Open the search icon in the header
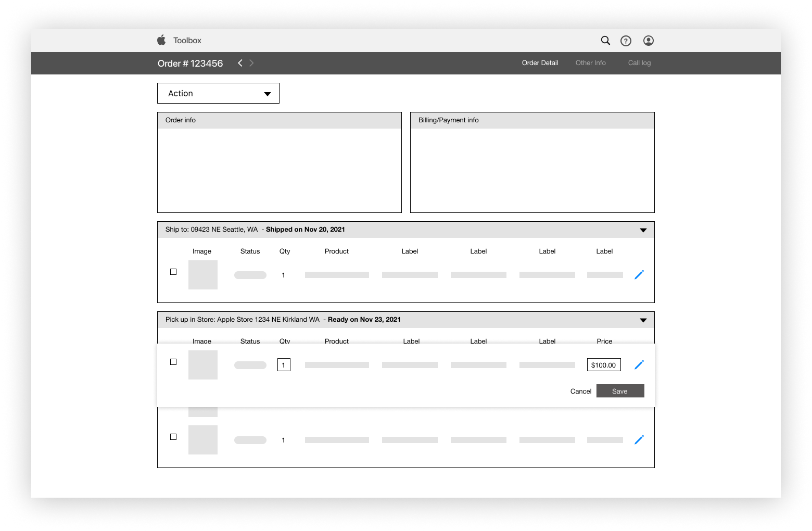This screenshot has height=531, width=812. (605, 41)
